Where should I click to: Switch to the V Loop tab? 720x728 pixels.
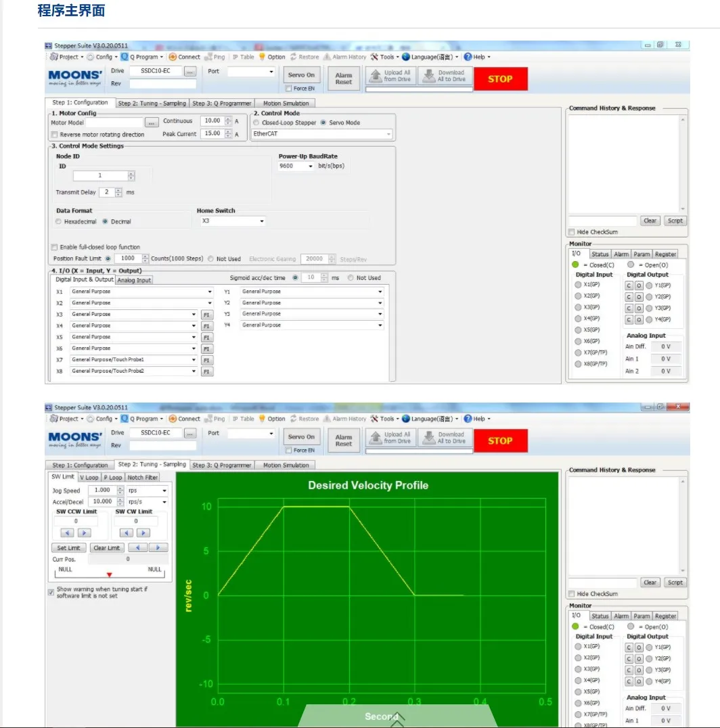[89, 478]
